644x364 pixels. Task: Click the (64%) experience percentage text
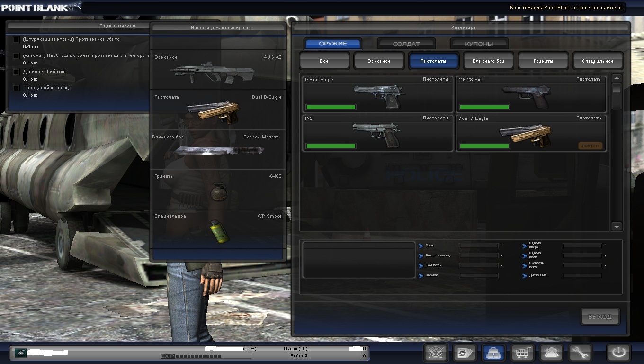[250, 349]
